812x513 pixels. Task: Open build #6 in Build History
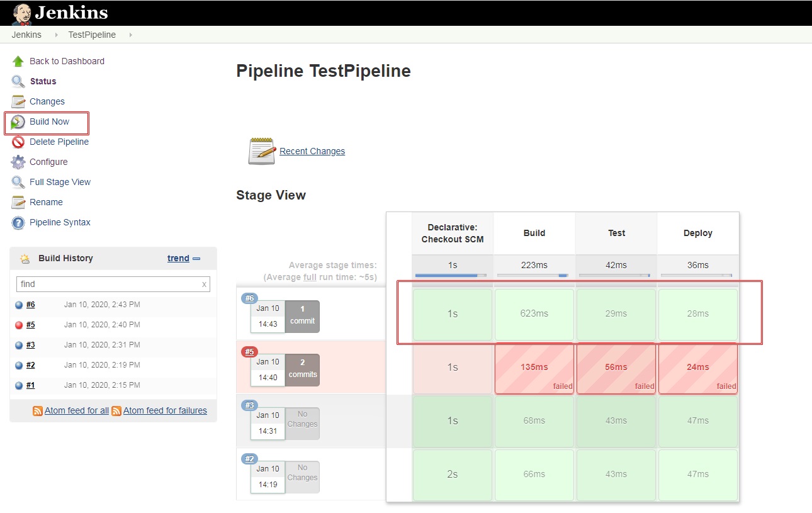(x=31, y=305)
